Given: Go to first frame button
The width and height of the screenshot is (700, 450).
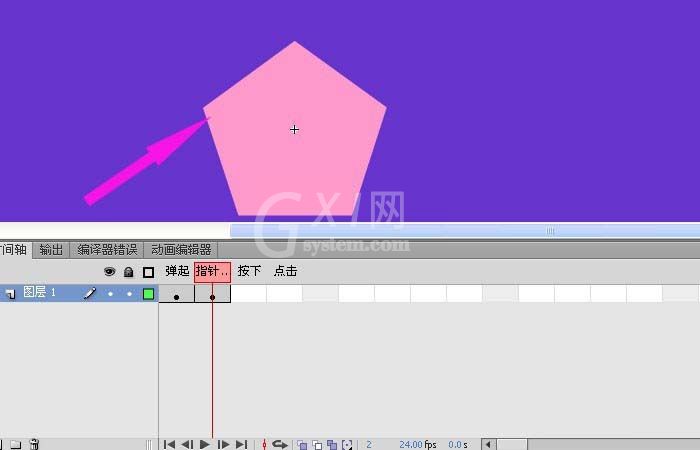Looking at the screenshot, I should [x=169, y=444].
